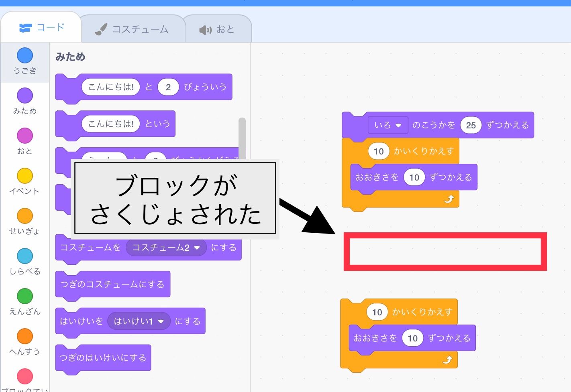571x392 pixels.
Task: Select the うごき (Motion) category
Action: (x=24, y=60)
